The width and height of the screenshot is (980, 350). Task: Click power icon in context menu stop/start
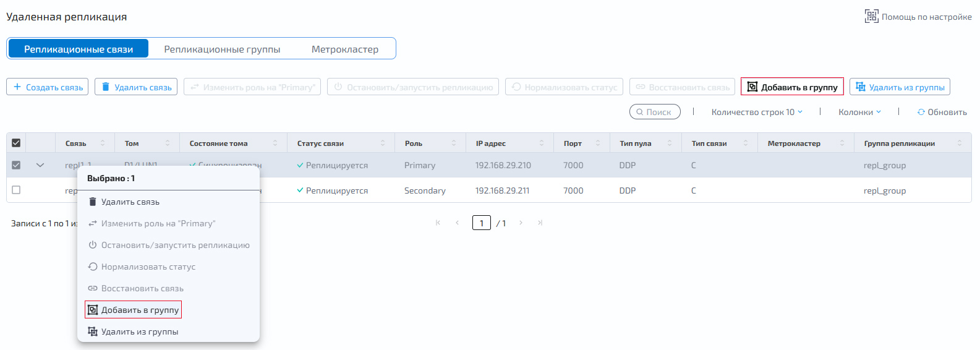tap(93, 245)
